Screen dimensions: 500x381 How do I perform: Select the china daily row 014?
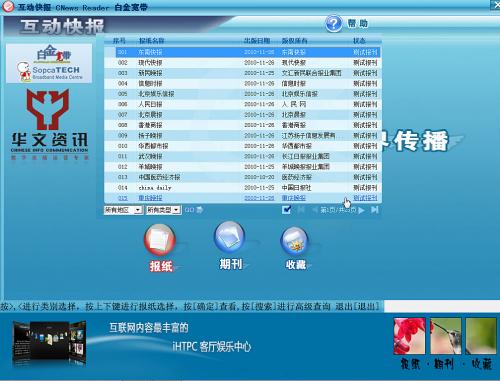coord(242,188)
